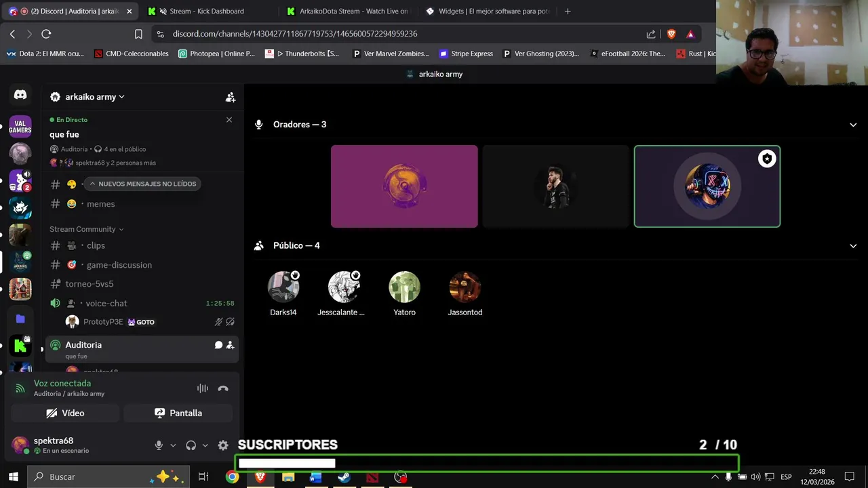Select the speaker tile with neon mask

(707, 186)
